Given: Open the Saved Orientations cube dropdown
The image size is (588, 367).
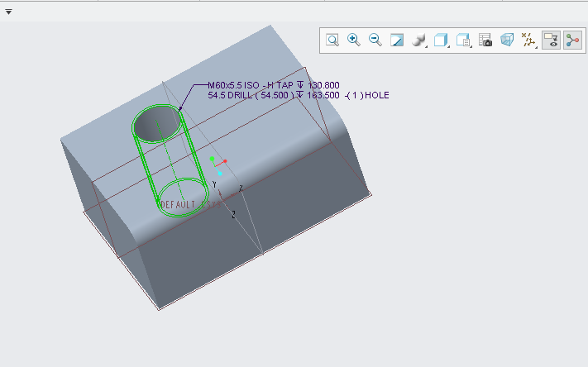Looking at the screenshot, I should click(x=442, y=40).
